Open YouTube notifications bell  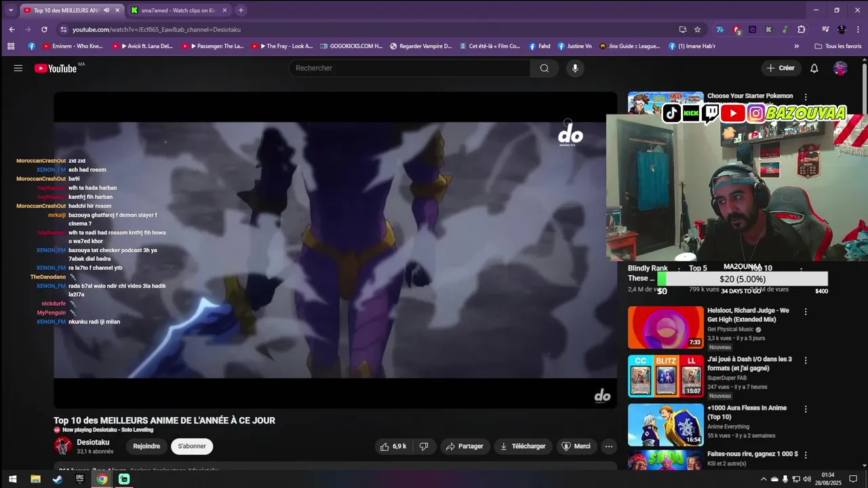click(x=814, y=68)
